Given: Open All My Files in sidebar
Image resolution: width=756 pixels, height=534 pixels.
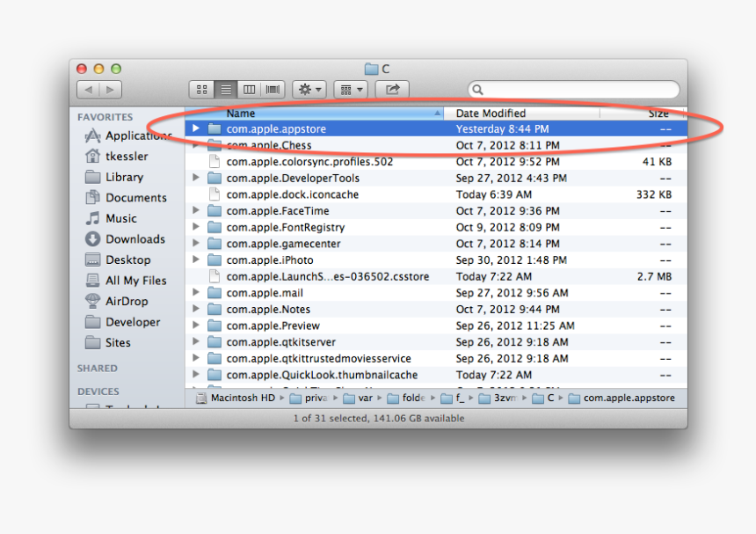Looking at the screenshot, I should [x=126, y=281].
